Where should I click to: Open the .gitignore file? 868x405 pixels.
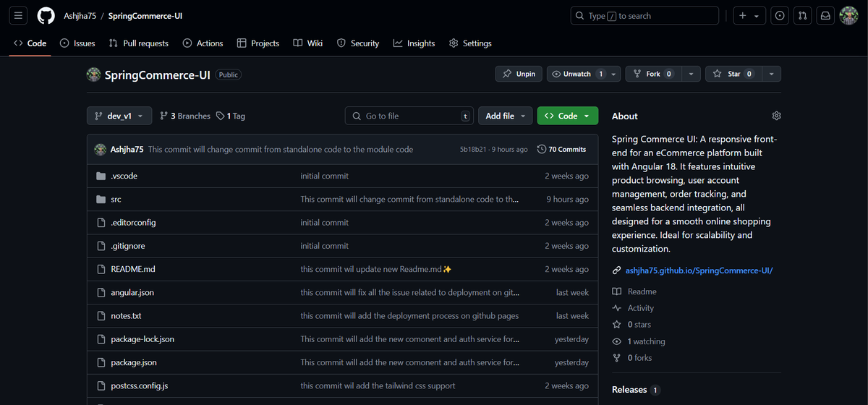pos(128,246)
